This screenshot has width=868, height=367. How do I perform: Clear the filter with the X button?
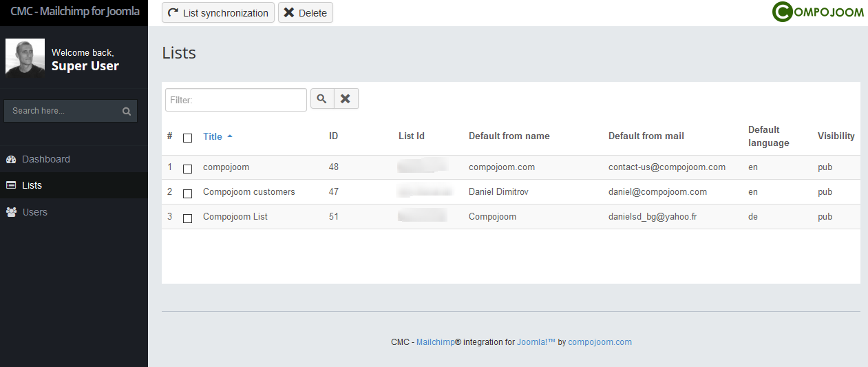coord(346,99)
